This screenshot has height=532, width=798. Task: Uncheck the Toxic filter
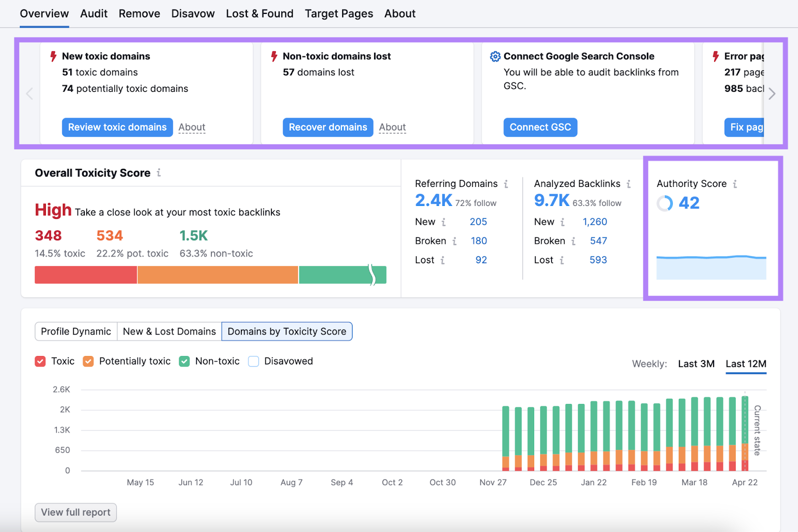pyautogui.click(x=40, y=361)
